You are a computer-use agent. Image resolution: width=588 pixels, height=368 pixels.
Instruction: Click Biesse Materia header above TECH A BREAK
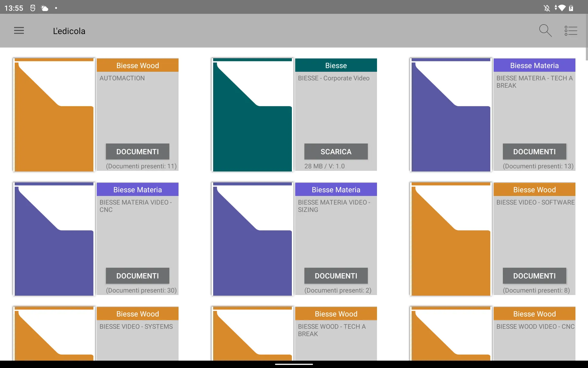(x=534, y=65)
